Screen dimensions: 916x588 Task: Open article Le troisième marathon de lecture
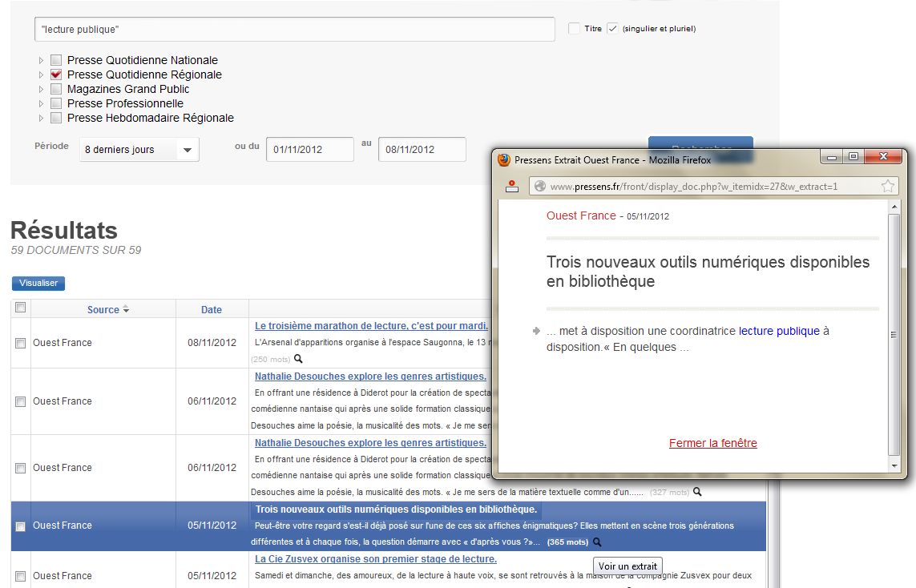click(x=371, y=326)
